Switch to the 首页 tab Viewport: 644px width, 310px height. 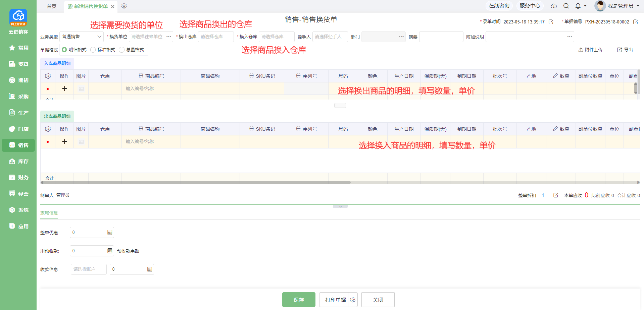click(52, 6)
